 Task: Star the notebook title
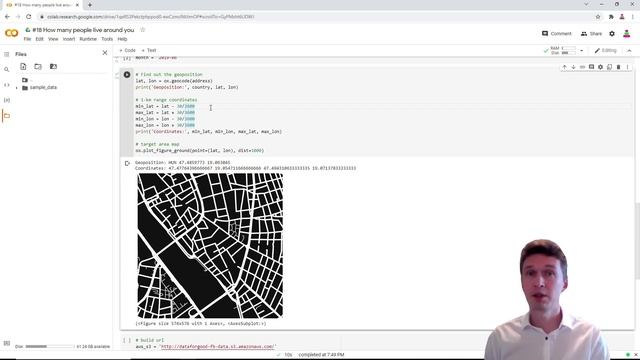point(142,30)
